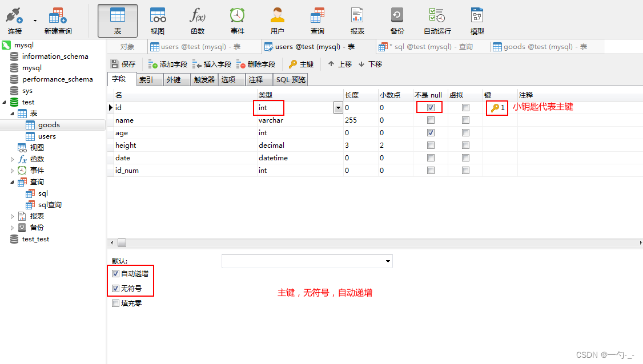643x364 pixels.
Task: Expand the 备份 node in tree
Action: click(x=12, y=228)
